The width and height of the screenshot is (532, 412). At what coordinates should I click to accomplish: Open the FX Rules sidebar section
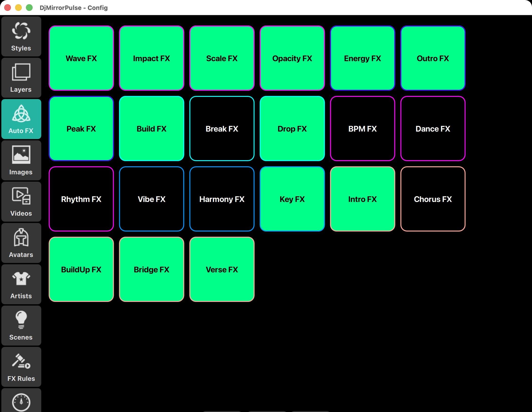click(21, 367)
